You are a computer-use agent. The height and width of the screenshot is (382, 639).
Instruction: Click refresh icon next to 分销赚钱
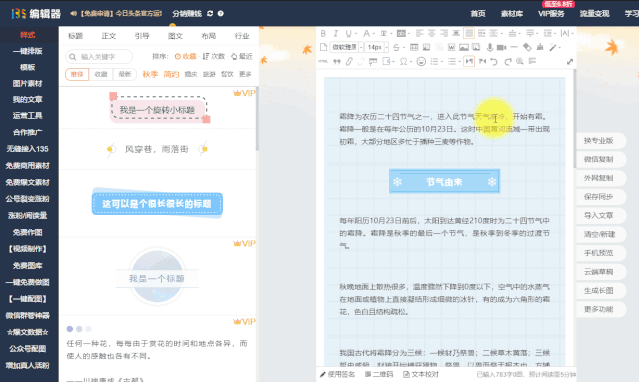[x=210, y=13]
